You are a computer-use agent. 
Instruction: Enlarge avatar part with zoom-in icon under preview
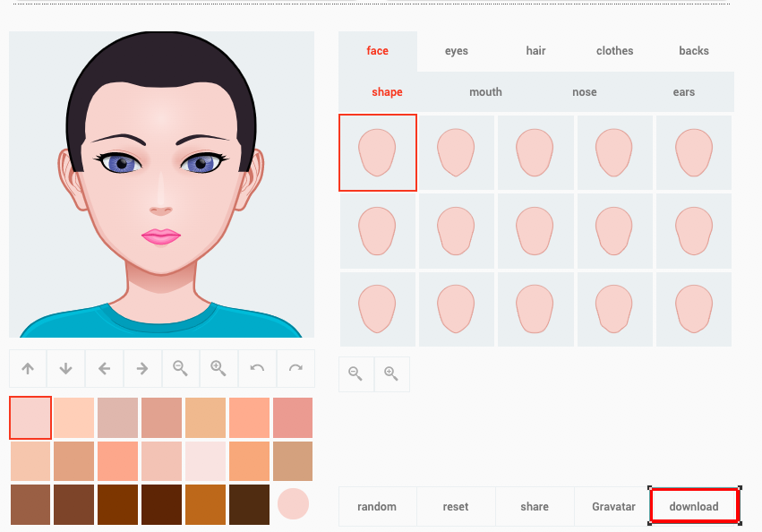click(218, 369)
